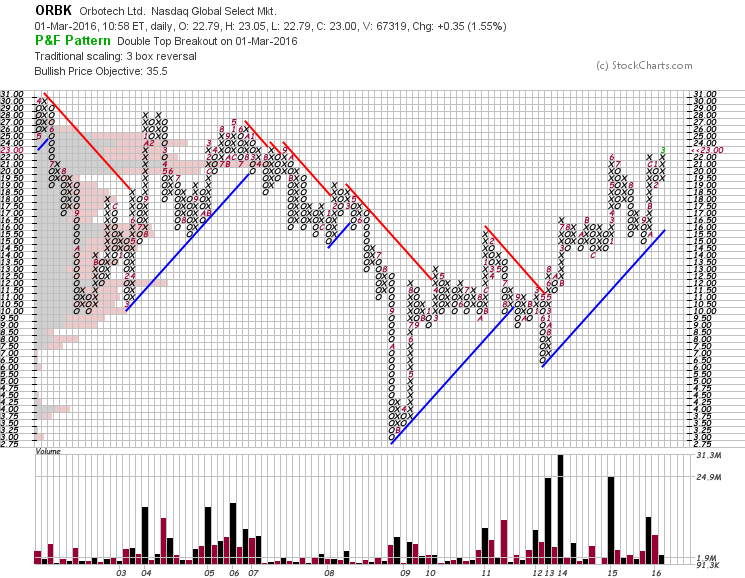Click the red <<23.00 current price marker
Image resolution: width=745 pixels, height=578 pixels.
click(707, 150)
